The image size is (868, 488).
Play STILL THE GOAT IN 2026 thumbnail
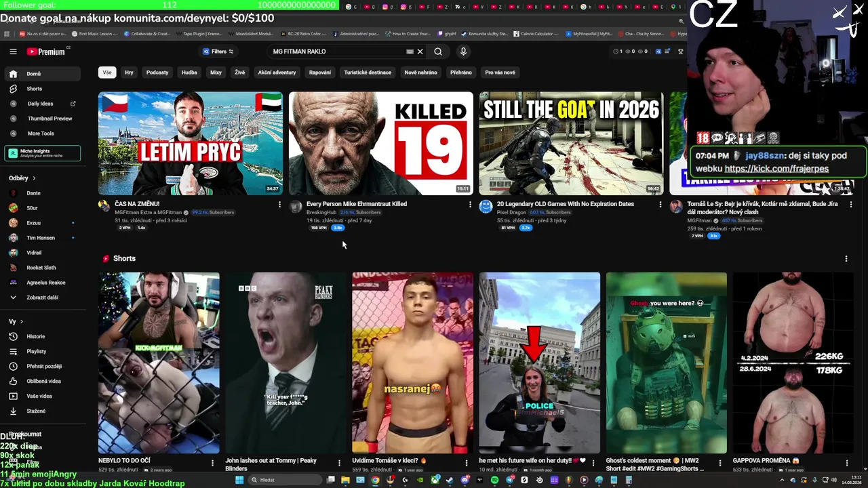coord(571,144)
